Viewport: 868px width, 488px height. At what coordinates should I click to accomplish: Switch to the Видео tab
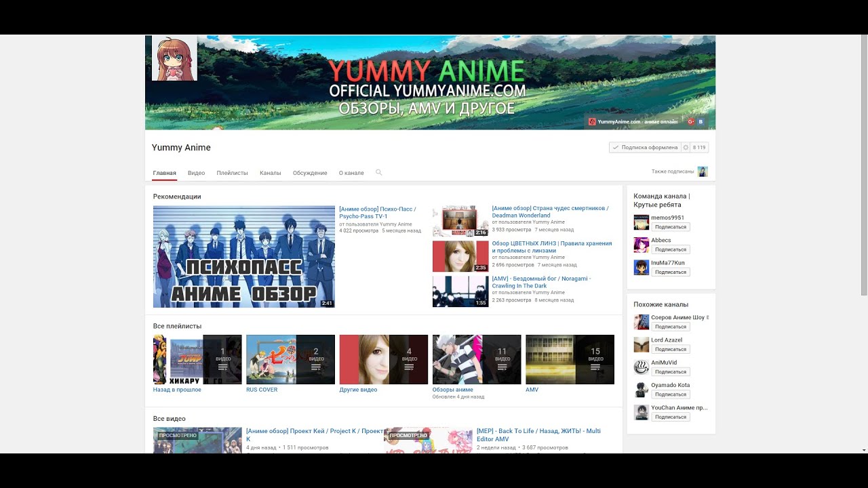coord(196,173)
